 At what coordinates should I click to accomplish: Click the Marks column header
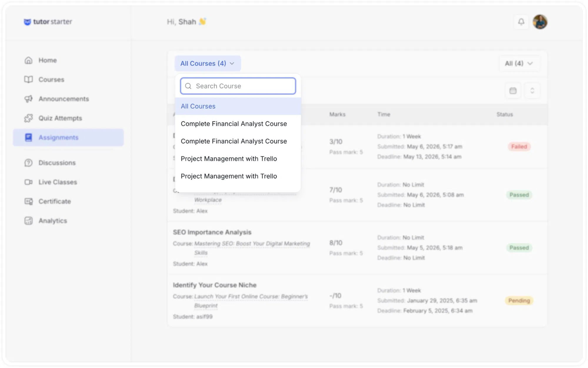(337, 114)
